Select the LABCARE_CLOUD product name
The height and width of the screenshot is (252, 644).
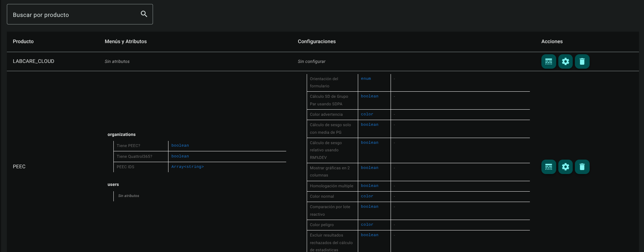(x=33, y=61)
